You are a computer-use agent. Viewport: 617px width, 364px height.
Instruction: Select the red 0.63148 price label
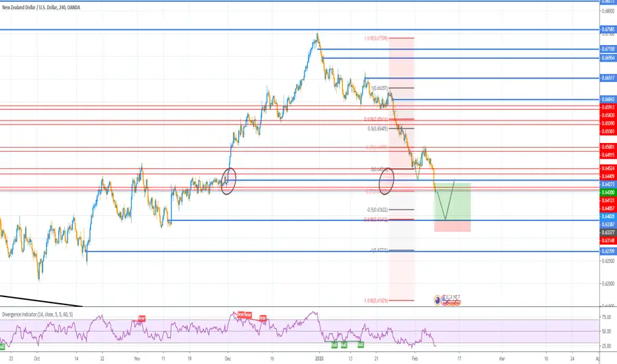pos(608,240)
